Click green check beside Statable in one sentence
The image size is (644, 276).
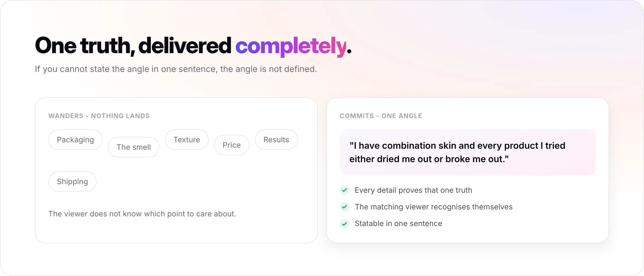345,223
